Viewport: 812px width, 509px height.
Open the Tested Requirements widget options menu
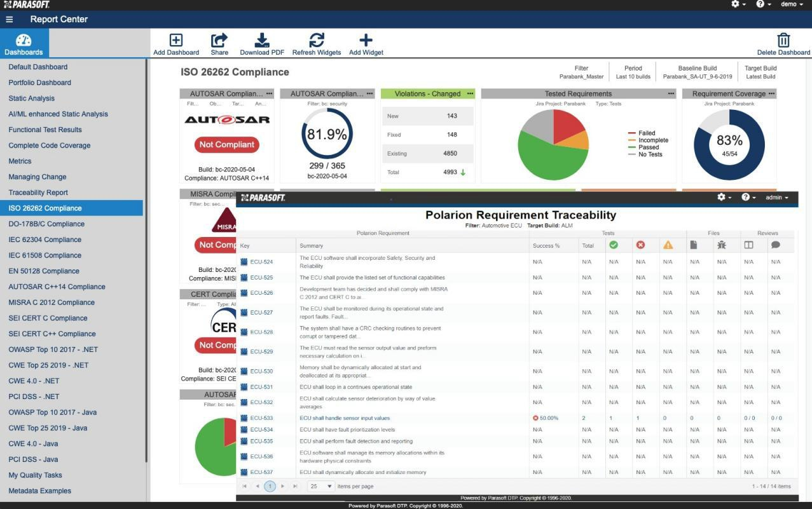click(671, 93)
